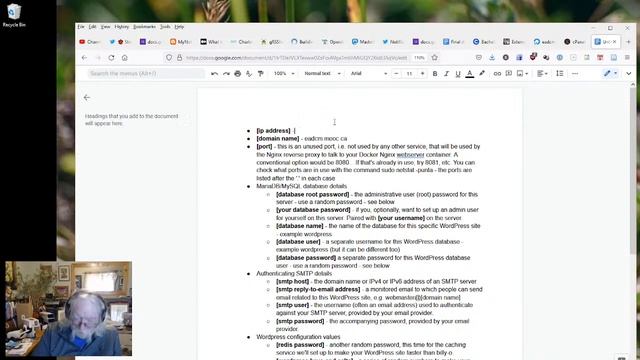Switch to the 'What' browser tab
The width and height of the screenshot is (640, 360).
pos(211,42)
